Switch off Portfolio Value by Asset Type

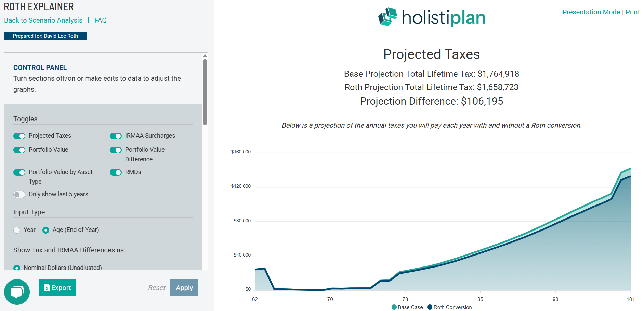[19, 172]
